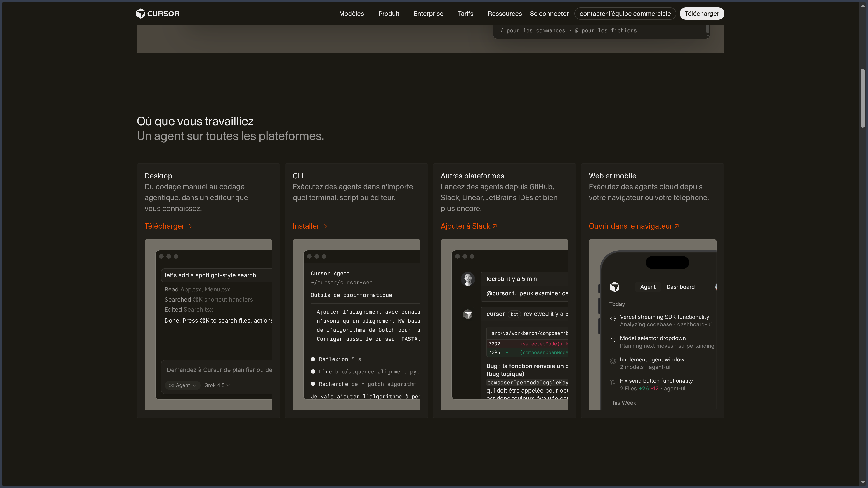Click the 'Demandez à Cursor de planifier' input
This screenshot has width=868, height=488.
point(219,370)
